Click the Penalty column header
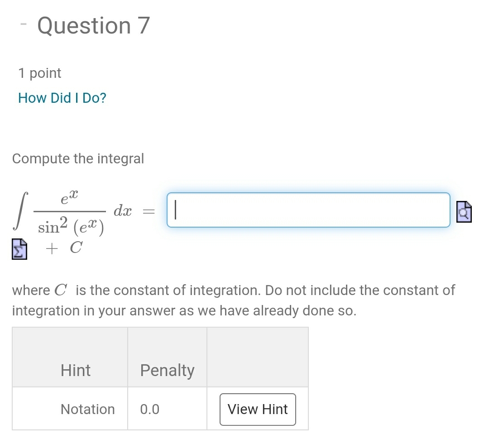Screen dimensions: 489x448 (x=167, y=370)
